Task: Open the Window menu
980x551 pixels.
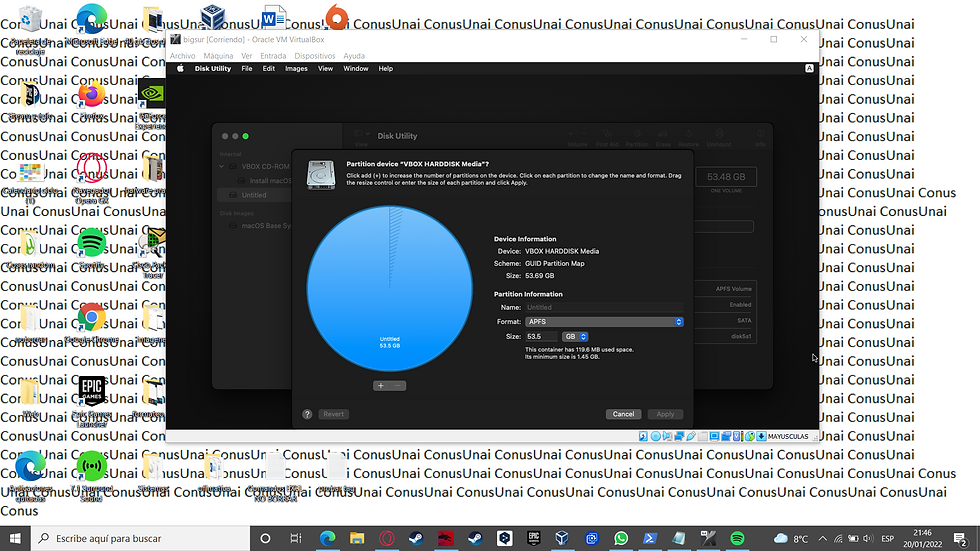Action: click(x=356, y=69)
